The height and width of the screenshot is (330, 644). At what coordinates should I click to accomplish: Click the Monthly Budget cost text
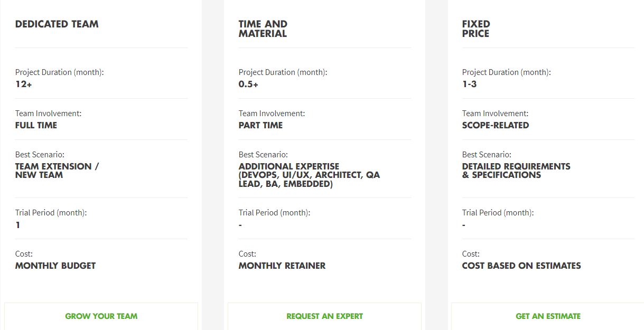55,266
